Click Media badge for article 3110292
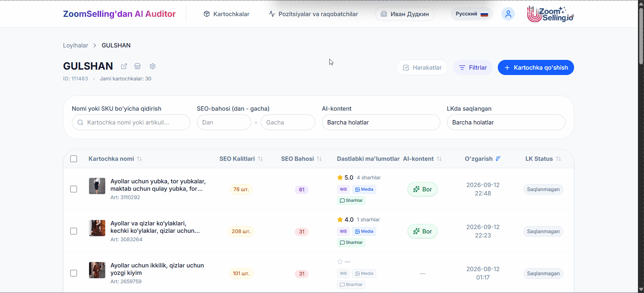The height and width of the screenshot is (293, 644). [364, 189]
